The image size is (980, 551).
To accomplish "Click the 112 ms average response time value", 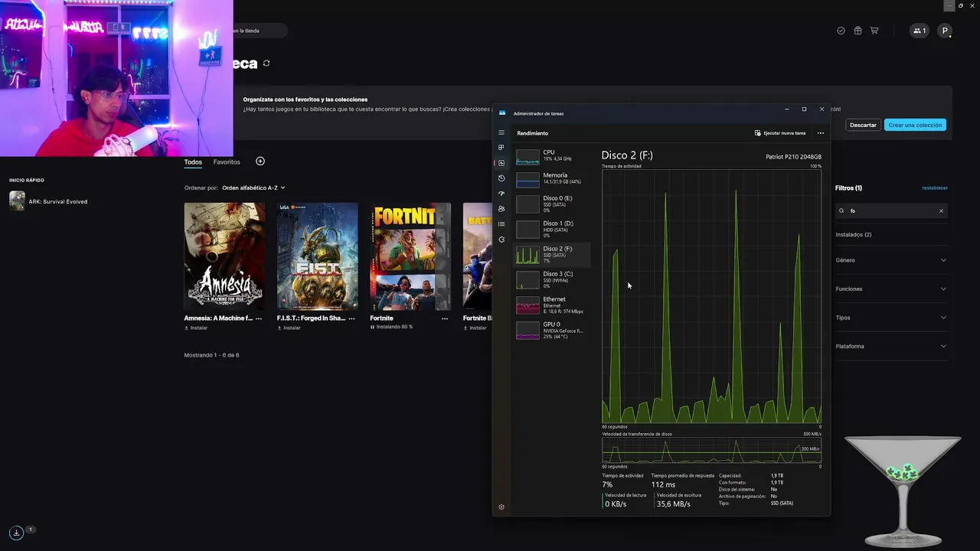I will point(663,484).
